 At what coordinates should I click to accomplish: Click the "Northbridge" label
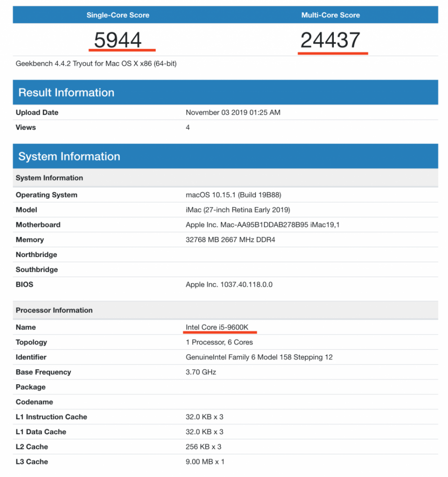(36, 255)
